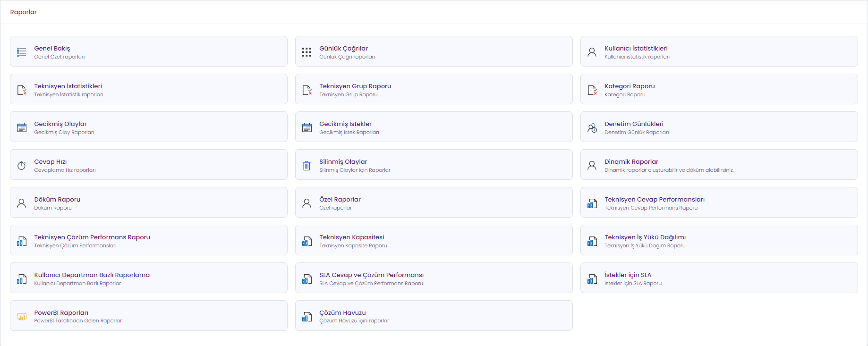
Task: Open PowerBI Raporları title
Action: [x=61, y=312]
